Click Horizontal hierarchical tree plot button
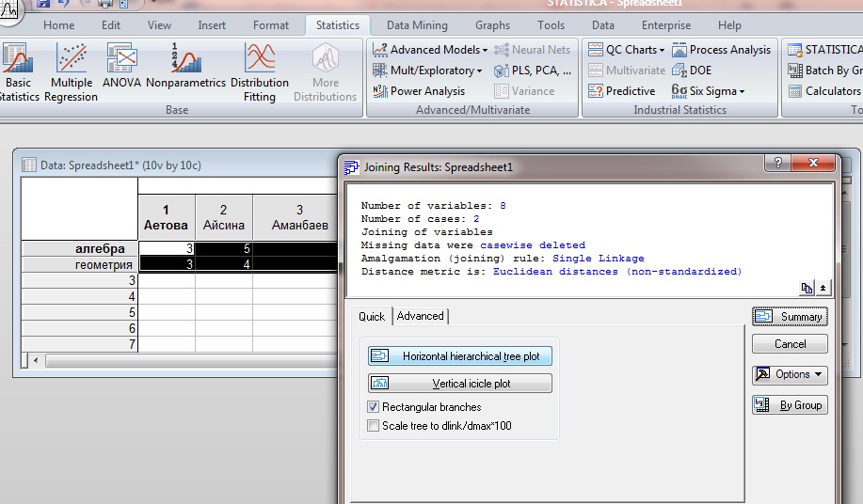863x504 pixels. [460, 356]
